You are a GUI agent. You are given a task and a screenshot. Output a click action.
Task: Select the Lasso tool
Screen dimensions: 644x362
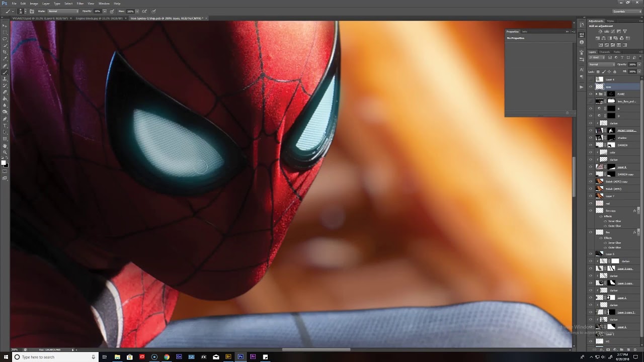[5, 39]
